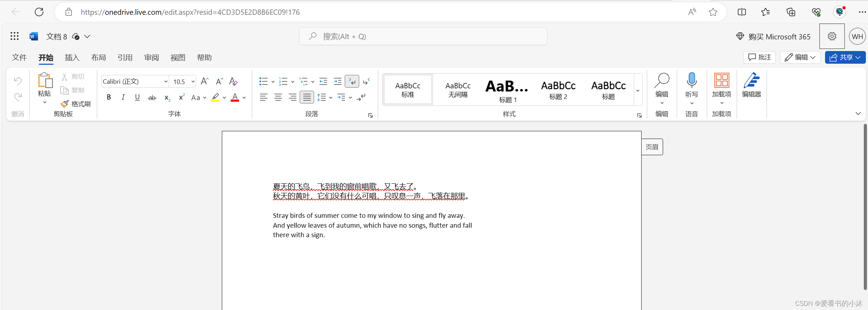
Task: Decrease paragraph indent
Action: click(x=323, y=82)
